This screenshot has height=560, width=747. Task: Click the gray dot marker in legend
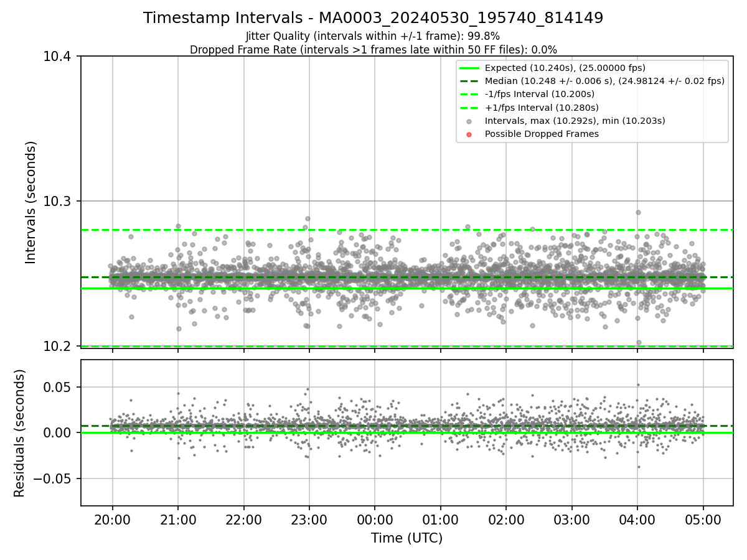coord(469,121)
